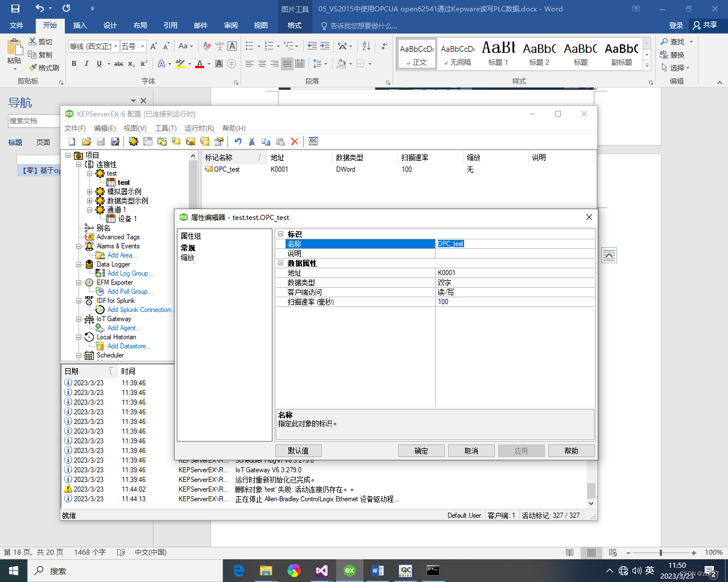Click Word's Sort A-Z icon
This screenshot has width=728, height=582.
(366, 46)
